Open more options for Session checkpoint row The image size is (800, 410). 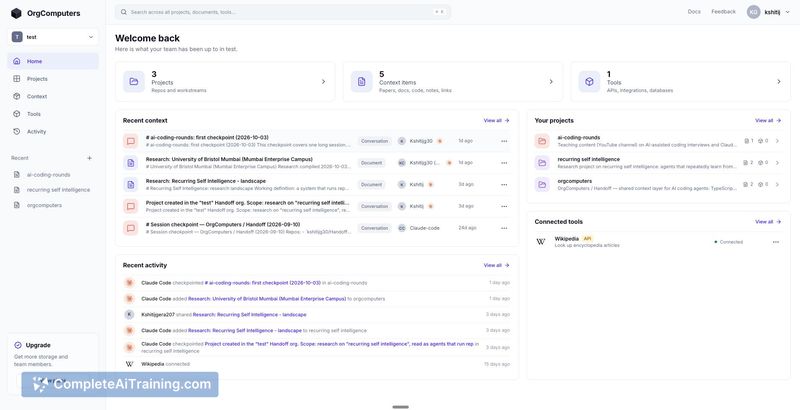click(x=504, y=228)
